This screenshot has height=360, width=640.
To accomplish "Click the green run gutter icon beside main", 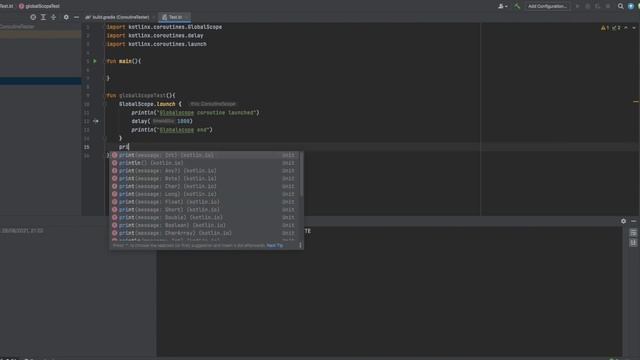I will [95, 61].
